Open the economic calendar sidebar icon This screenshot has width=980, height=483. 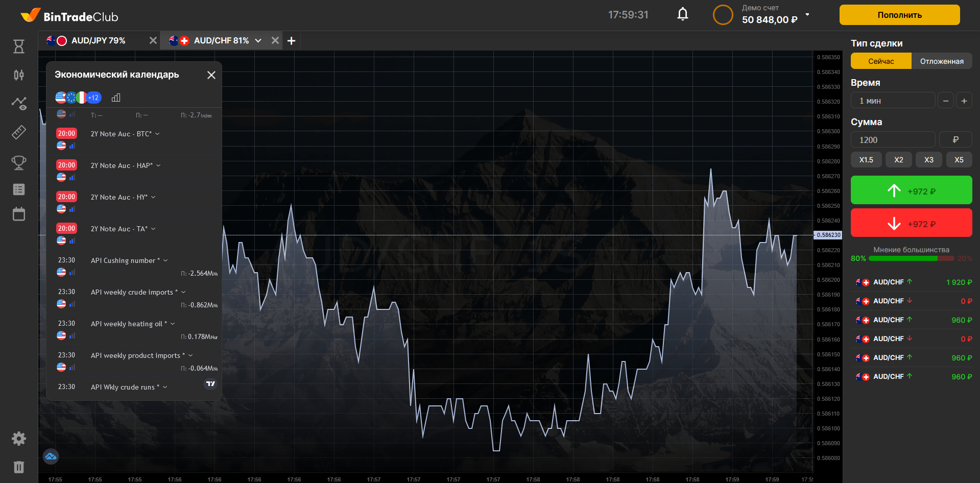19,214
